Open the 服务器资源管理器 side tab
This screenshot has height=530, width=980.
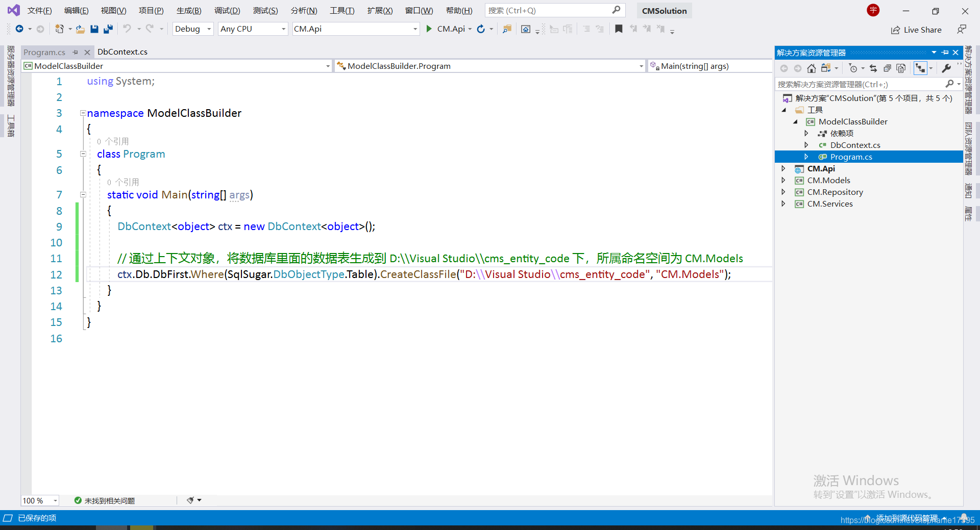pos(10,76)
